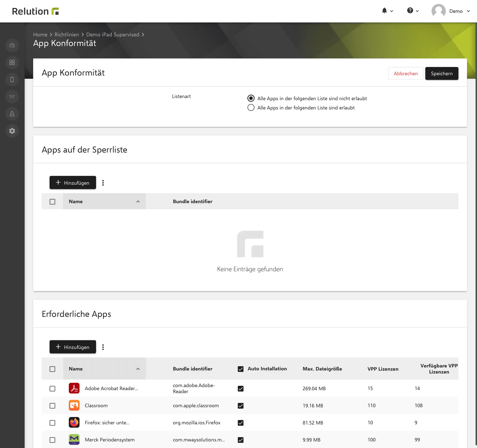Click the 'Keine Einträge gefunden' message
The width and height of the screenshot is (477, 448).
[250, 269]
